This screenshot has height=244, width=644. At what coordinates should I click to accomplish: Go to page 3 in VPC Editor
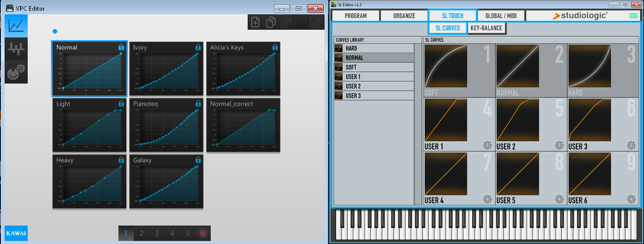coord(156,233)
